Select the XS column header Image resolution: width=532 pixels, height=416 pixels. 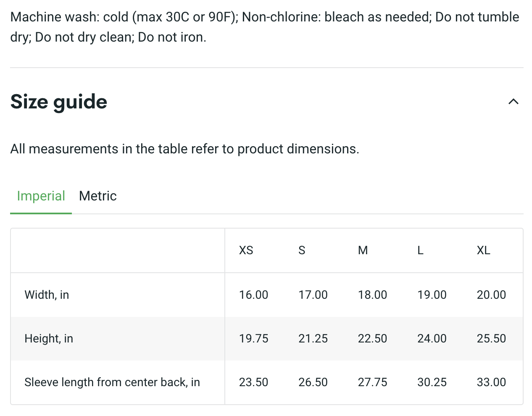[246, 250]
